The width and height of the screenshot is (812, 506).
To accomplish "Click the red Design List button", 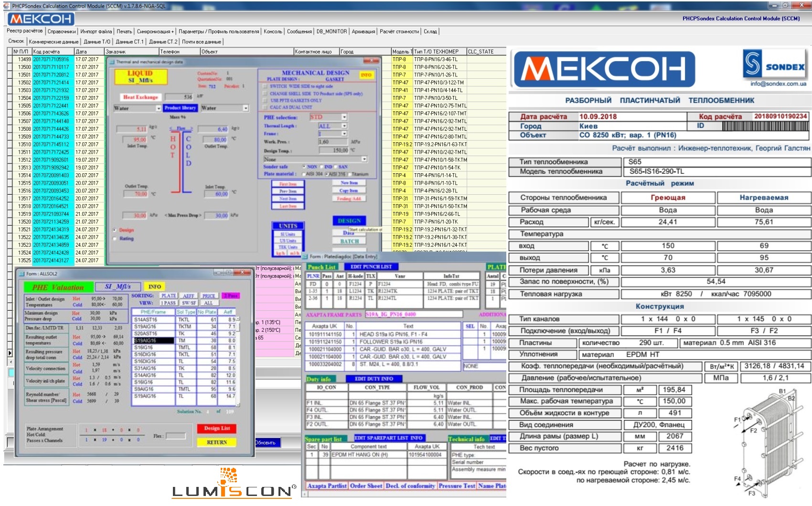I will (x=217, y=429).
